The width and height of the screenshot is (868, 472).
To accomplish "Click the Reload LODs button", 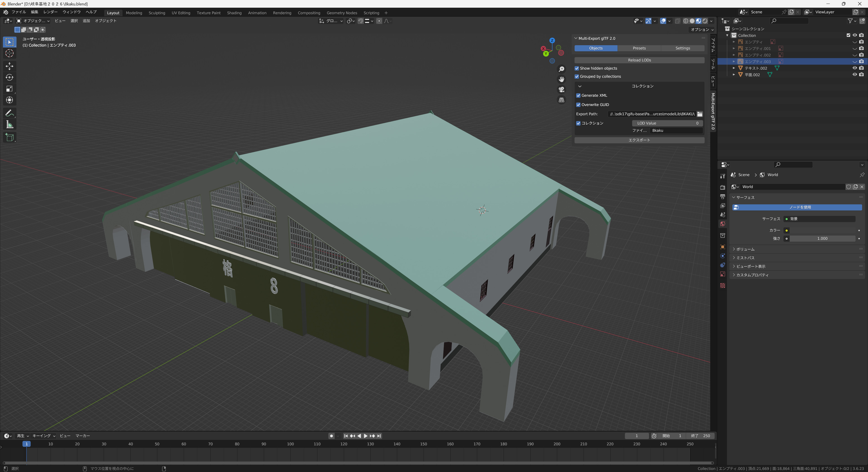I will 639,60.
